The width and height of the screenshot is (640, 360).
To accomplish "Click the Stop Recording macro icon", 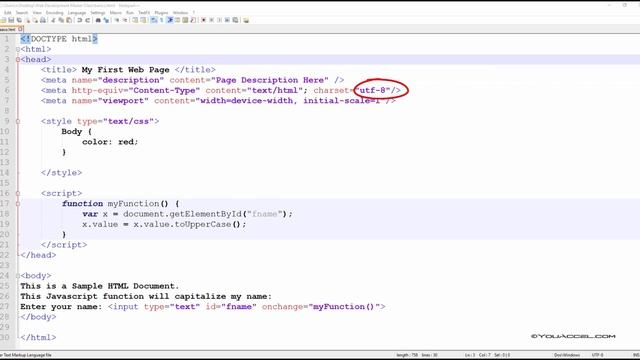I will pos(212,20).
